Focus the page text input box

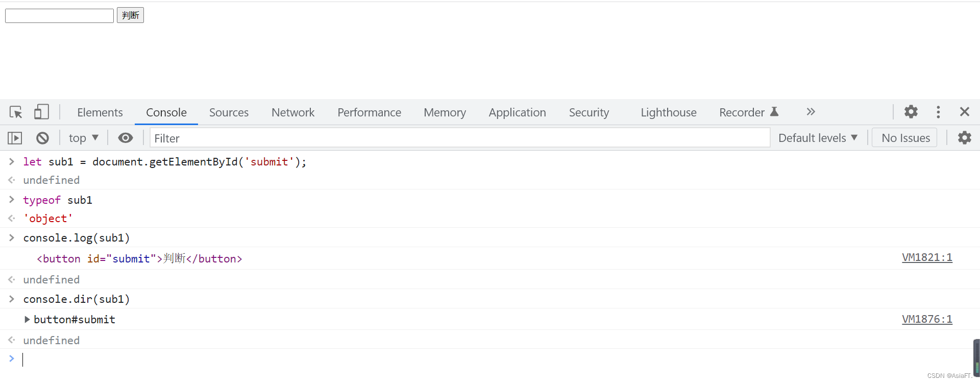pos(59,16)
